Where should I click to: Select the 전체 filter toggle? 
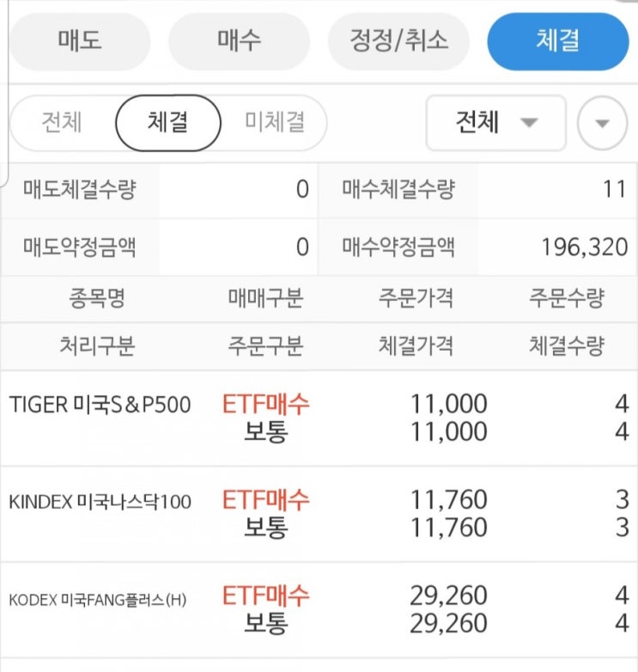tap(62, 122)
